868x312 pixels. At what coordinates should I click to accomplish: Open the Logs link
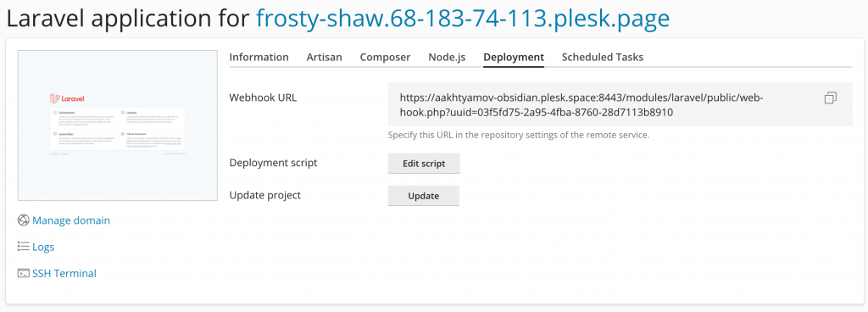[43, 247]
